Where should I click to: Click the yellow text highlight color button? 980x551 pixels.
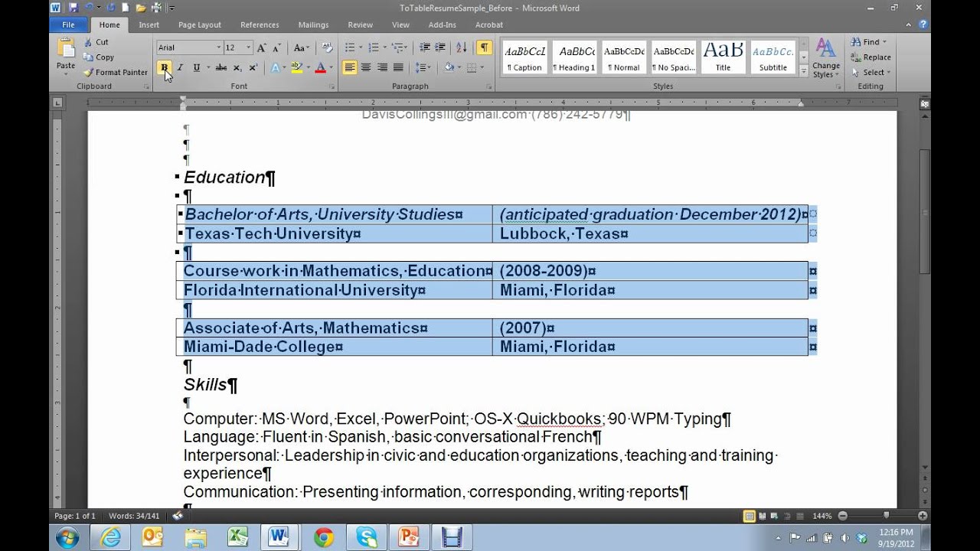[297, 68]
